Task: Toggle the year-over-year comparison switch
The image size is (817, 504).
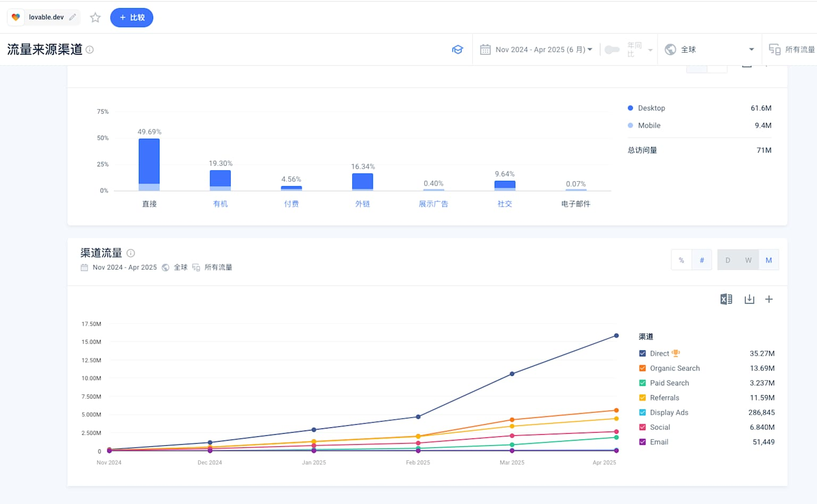Action: click(x=612, y=49)
